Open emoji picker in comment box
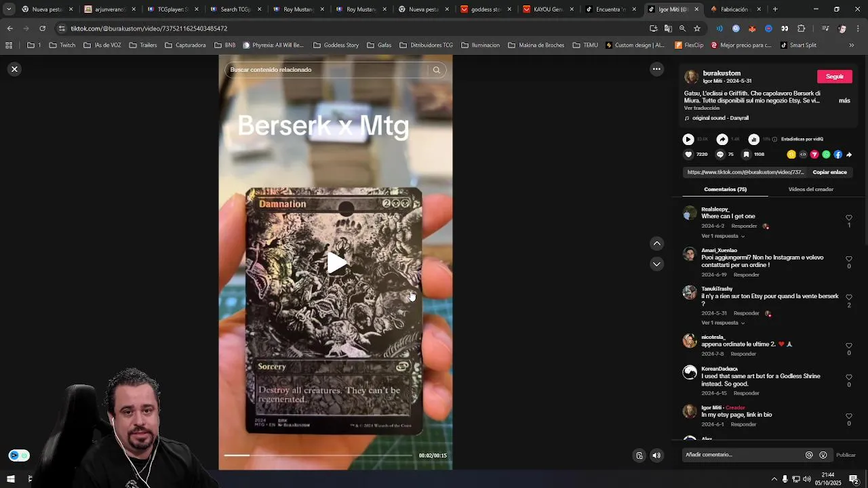The image size is (868, 488). [823, 455]
